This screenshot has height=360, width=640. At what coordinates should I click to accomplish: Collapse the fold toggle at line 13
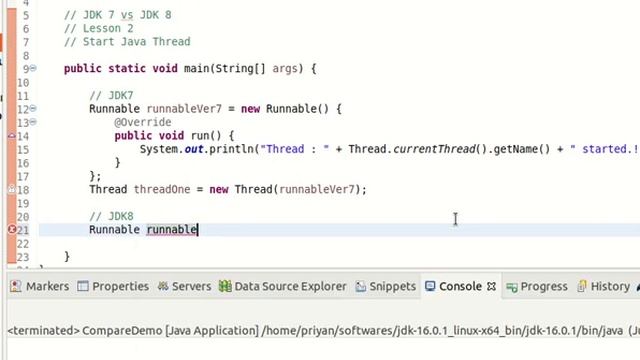point(33,122)
